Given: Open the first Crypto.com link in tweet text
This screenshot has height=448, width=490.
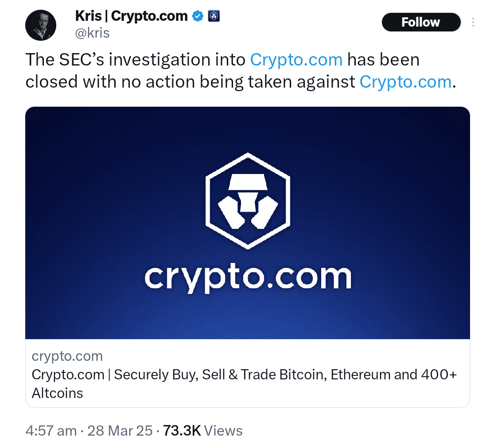Looking at the screenshot, I should point(296,59).
